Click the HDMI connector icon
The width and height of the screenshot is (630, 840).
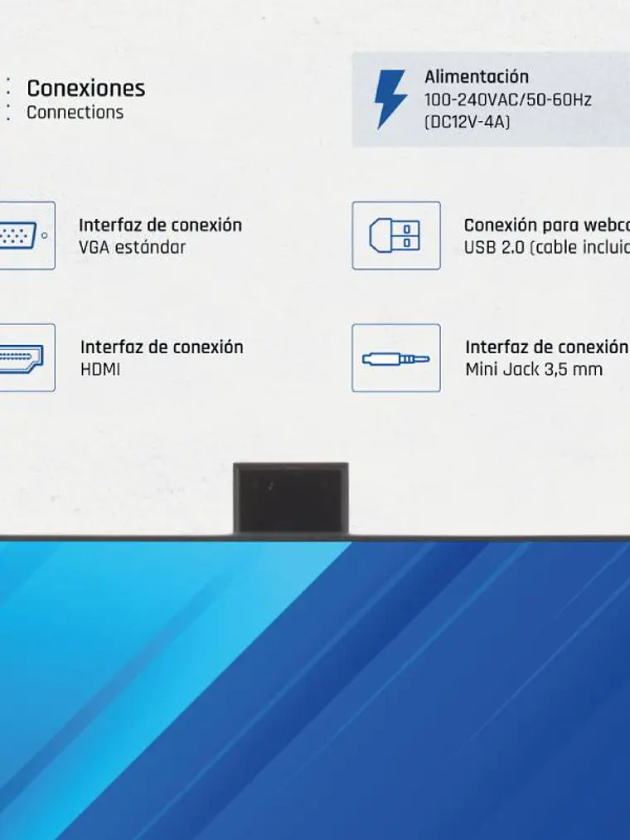click(27, 357)
